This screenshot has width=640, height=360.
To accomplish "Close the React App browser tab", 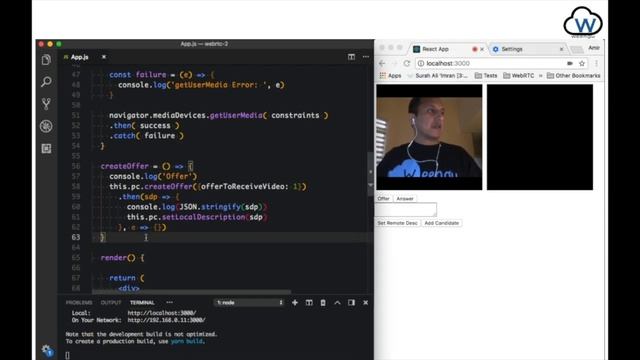I will tap(482, 49).
